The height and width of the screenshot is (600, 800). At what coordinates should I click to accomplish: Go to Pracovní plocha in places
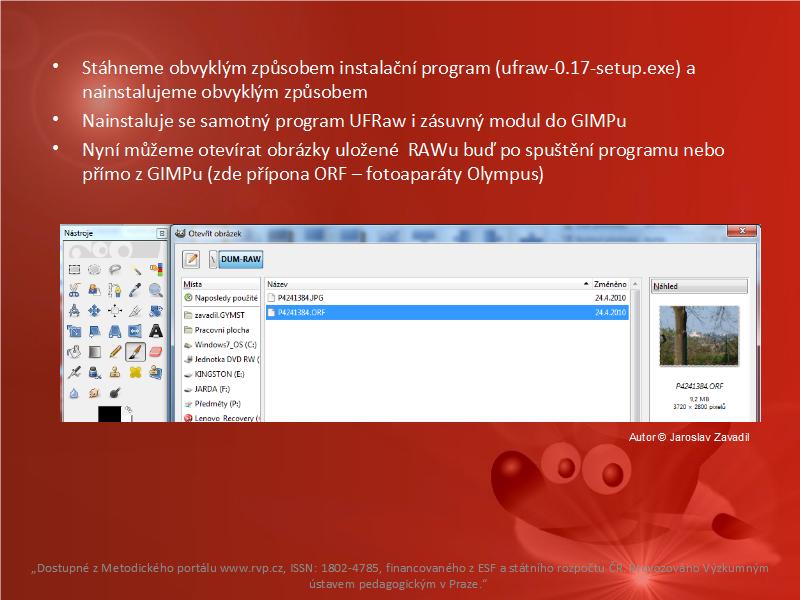point(221,330)
